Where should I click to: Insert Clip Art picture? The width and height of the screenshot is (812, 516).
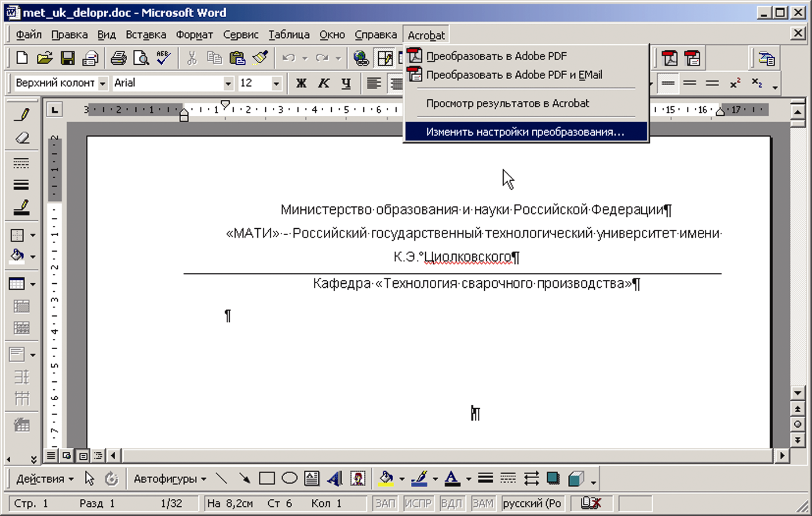pos(358,478)
